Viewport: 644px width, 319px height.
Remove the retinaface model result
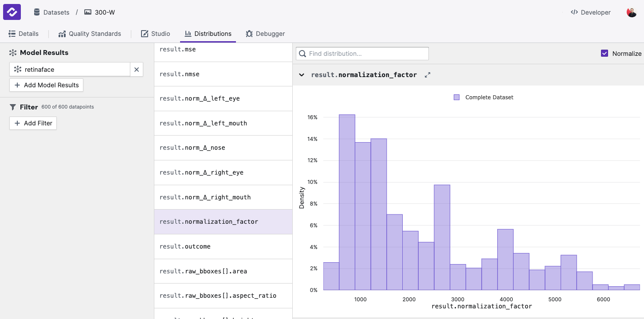pos(137,70)
